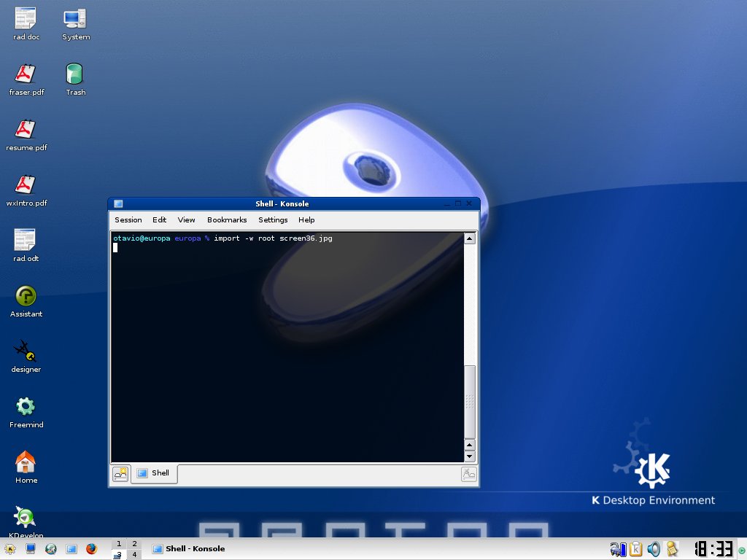Click the new session icon in Konsole
Viewport: 747px width, 560px height.
pos(120,474)
